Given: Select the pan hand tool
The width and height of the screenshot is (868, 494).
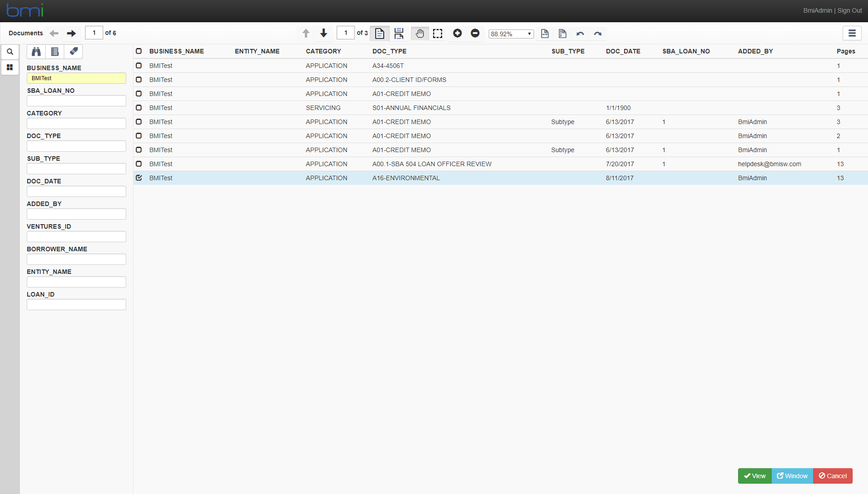Looking at the screenshot, I should pyautogui.click(x=420, y=34).
